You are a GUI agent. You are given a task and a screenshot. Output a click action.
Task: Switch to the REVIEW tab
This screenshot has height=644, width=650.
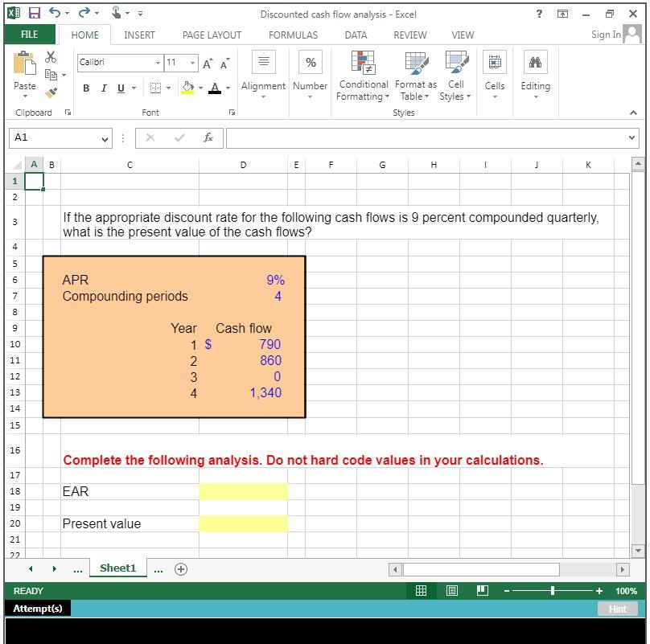coord(410,35)
